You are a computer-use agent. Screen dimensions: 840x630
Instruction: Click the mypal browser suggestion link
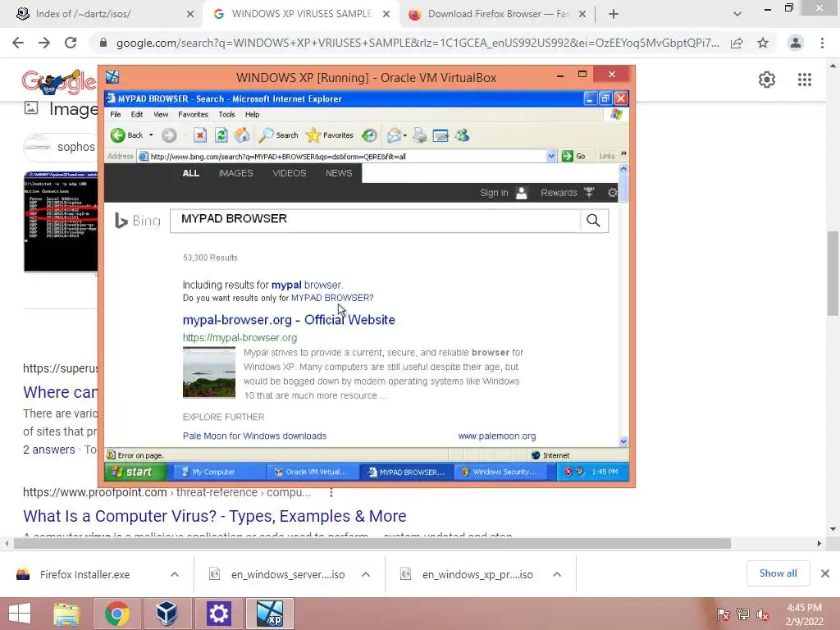(306, 285)
